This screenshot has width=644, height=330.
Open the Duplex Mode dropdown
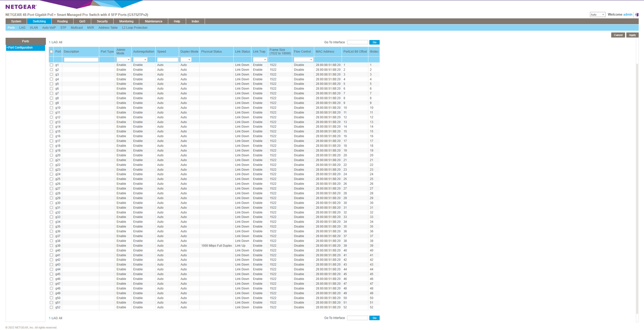pos(186,60)
